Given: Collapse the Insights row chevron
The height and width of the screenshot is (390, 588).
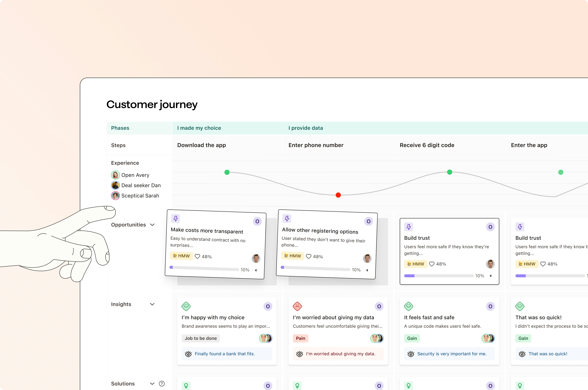Looking at the screenshot, I should point(152,304).
